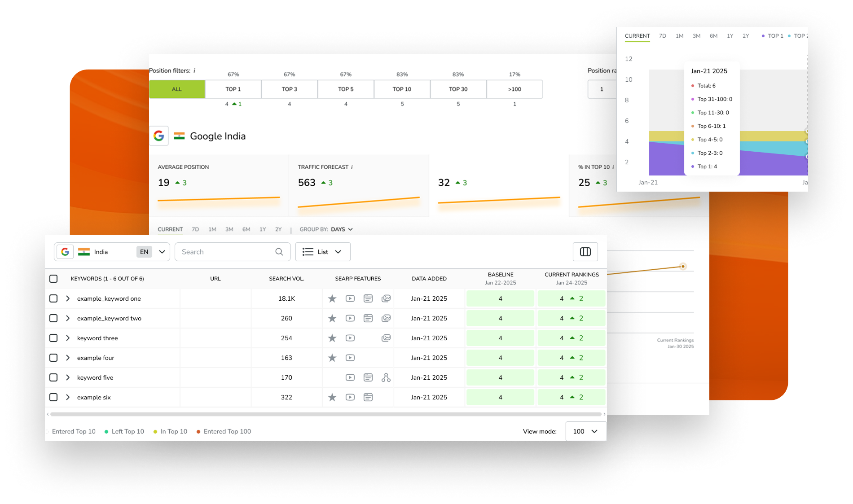This screenshot has height=504, width=853.
Task: Select the 7D range tab under metrics
Action: click(195, 229)
